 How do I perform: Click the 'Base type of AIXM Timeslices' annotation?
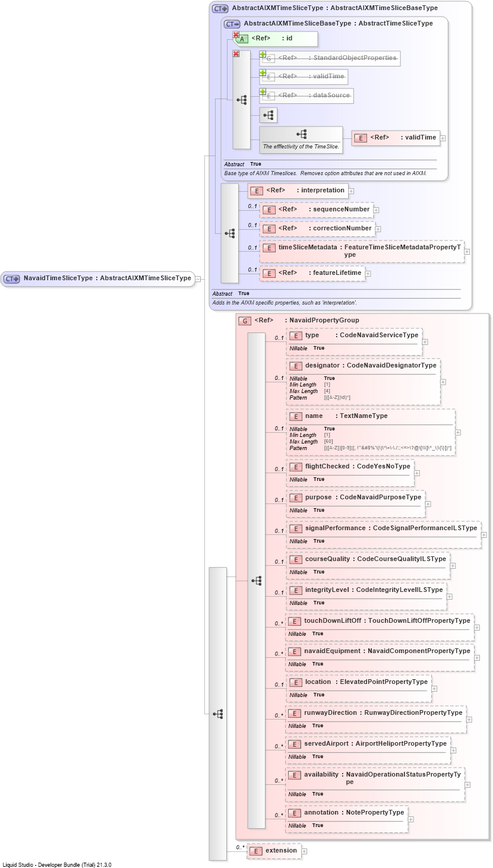coord(325,173)
